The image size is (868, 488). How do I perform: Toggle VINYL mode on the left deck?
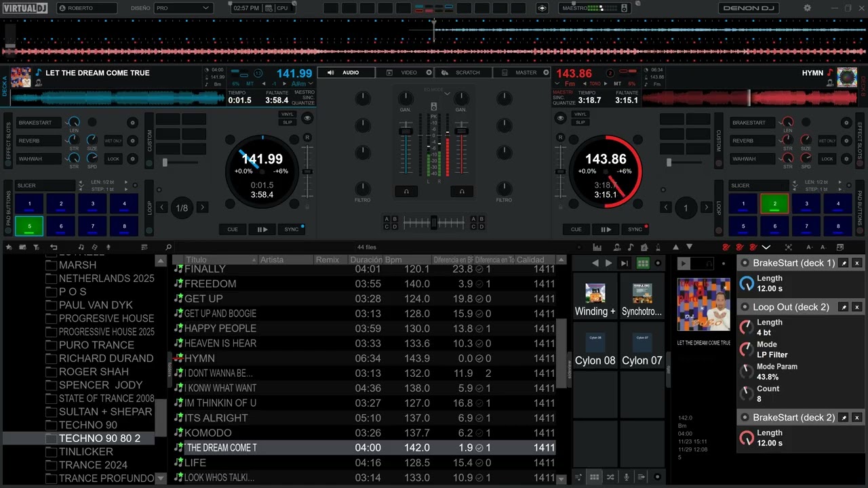(288, 114)
